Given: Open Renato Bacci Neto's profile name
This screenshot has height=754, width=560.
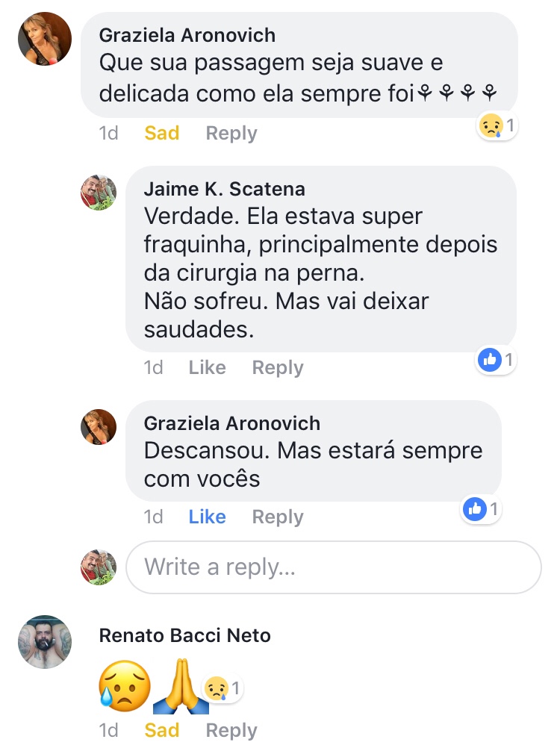Looking at the screenshot, I should pyautogui.click(x=185, y=636).
